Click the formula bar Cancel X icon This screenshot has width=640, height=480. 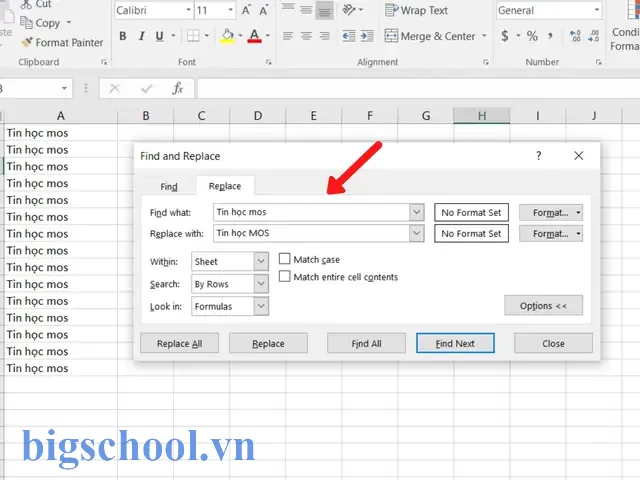coord(115,88)
